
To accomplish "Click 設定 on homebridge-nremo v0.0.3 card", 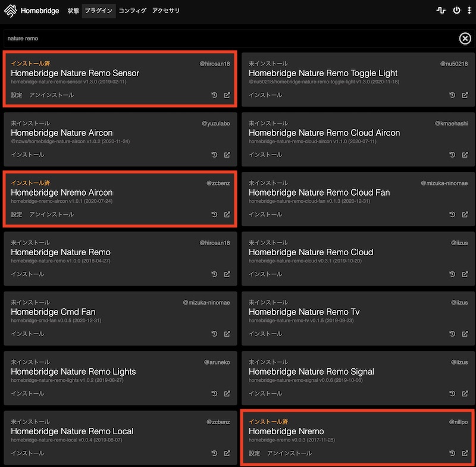I will [255, 453].
